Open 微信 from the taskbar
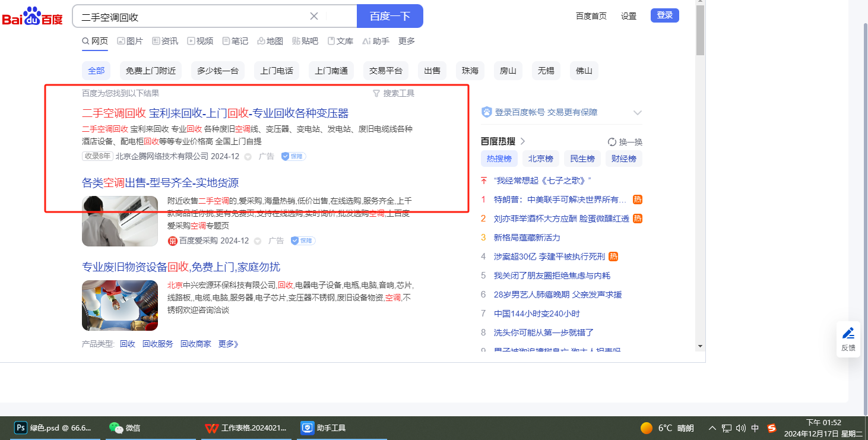 125,428
